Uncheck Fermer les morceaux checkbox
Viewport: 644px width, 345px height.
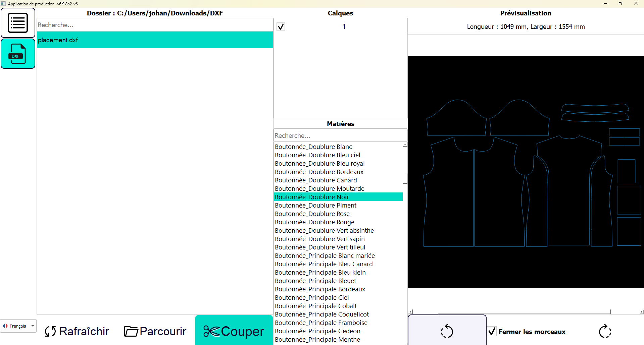(492, 331)
